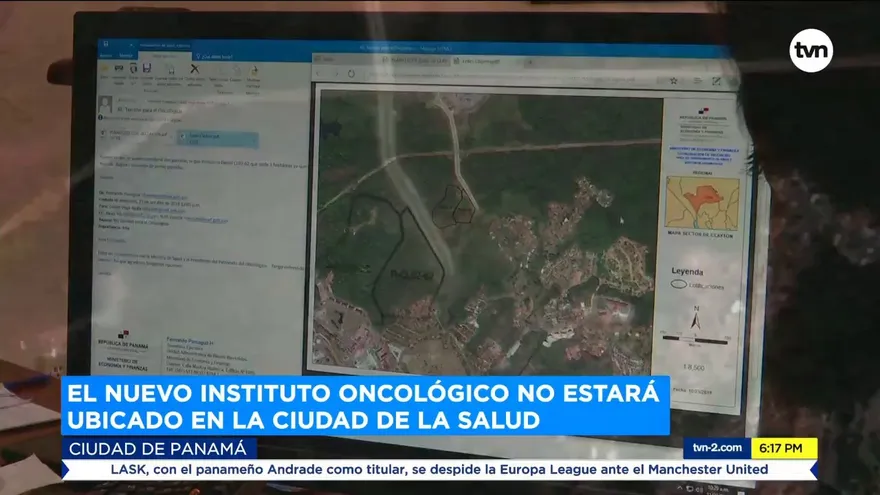Open a new browser tab with plus
The image size is (880, 495).
pos(529,62)
